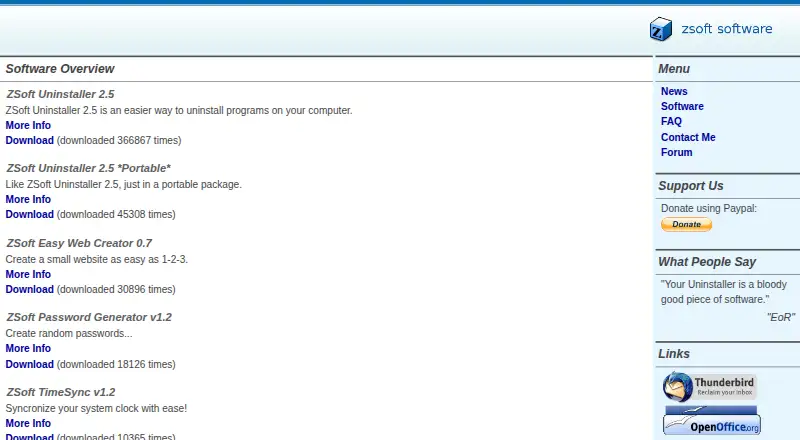
Task: Click the "Donate using Paypal:" text
Action: point(709,208)
